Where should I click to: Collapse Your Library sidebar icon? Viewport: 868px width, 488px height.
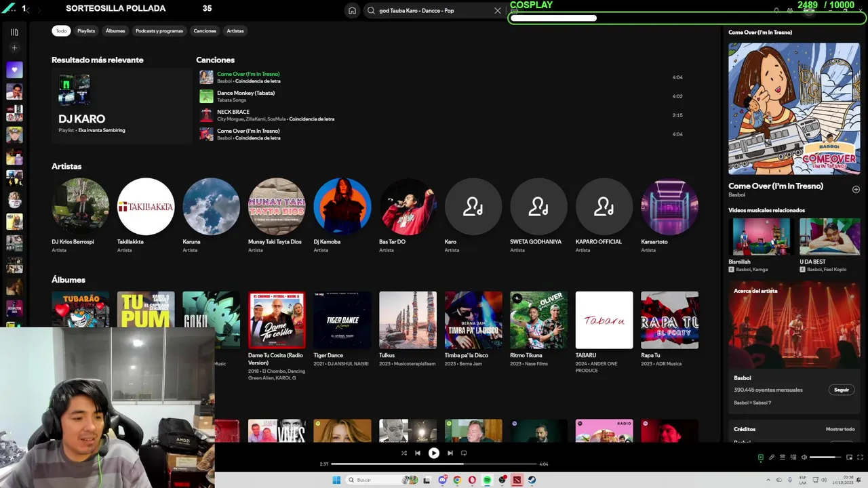pyautogui.click(x=14, y=32)
